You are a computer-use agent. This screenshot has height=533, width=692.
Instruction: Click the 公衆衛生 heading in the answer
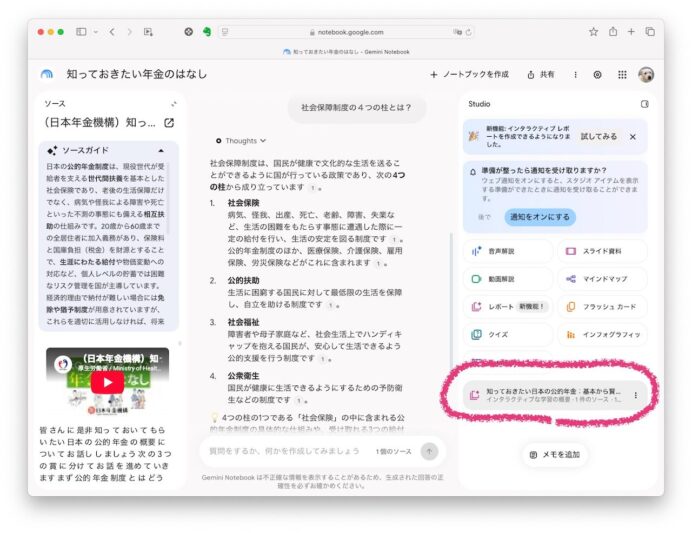click(x=243, y=376)
